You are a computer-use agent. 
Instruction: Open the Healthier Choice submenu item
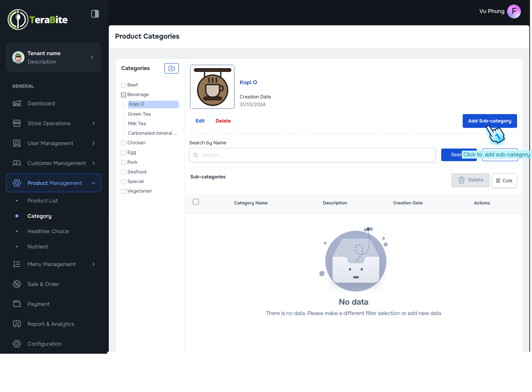(x=48, y=231)
